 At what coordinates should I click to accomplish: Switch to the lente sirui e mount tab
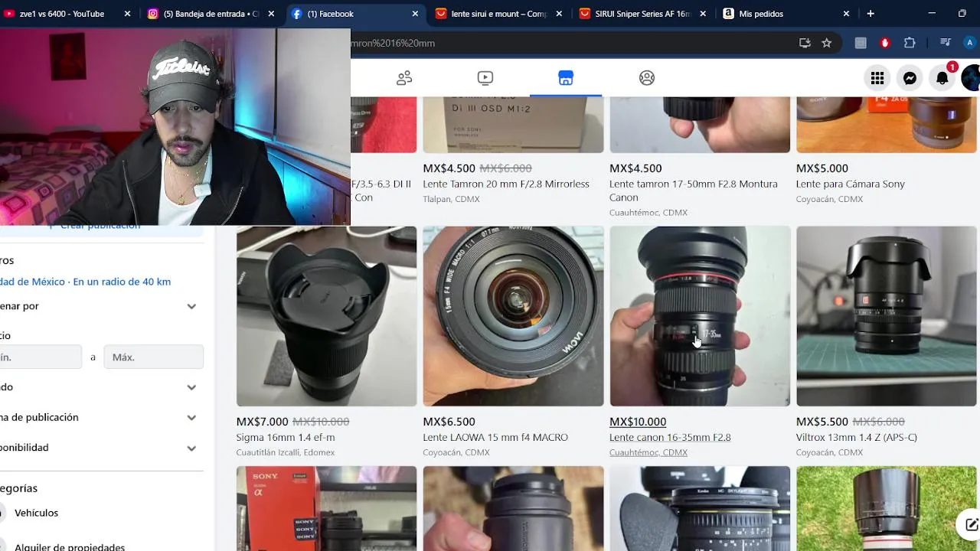(498, 14)
